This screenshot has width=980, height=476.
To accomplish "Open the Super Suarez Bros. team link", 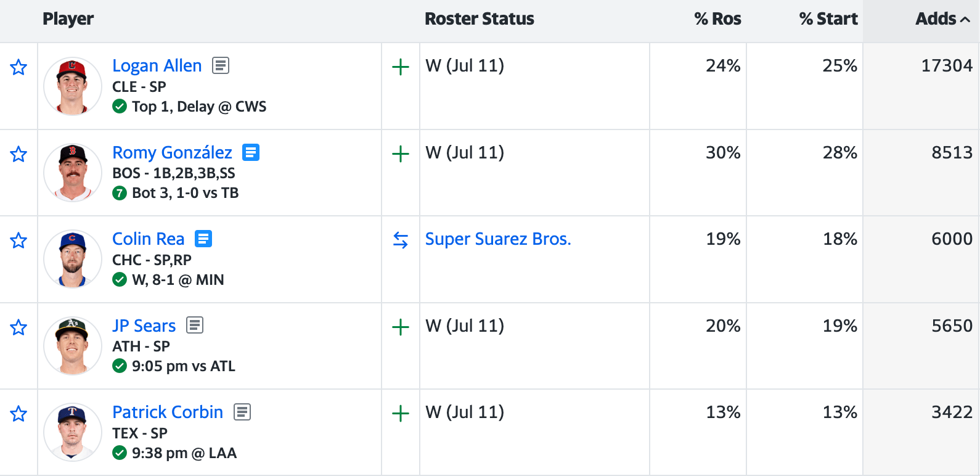I will pos(498,239).
